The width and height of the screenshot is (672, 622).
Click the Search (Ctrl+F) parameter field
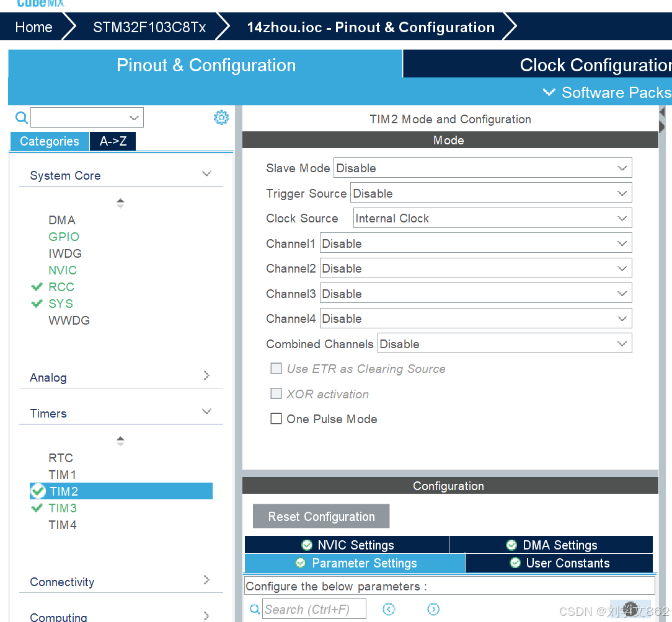(314, 609)
